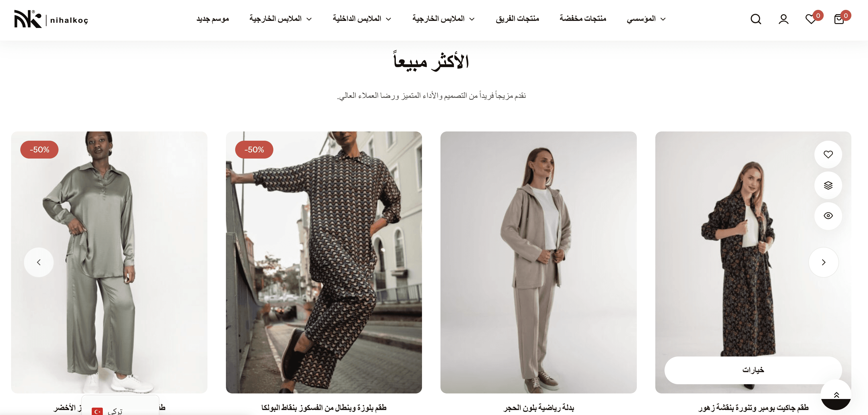Click the خيارات options button
The width and height of the screenshot is (868, 415).
point(753,370)
